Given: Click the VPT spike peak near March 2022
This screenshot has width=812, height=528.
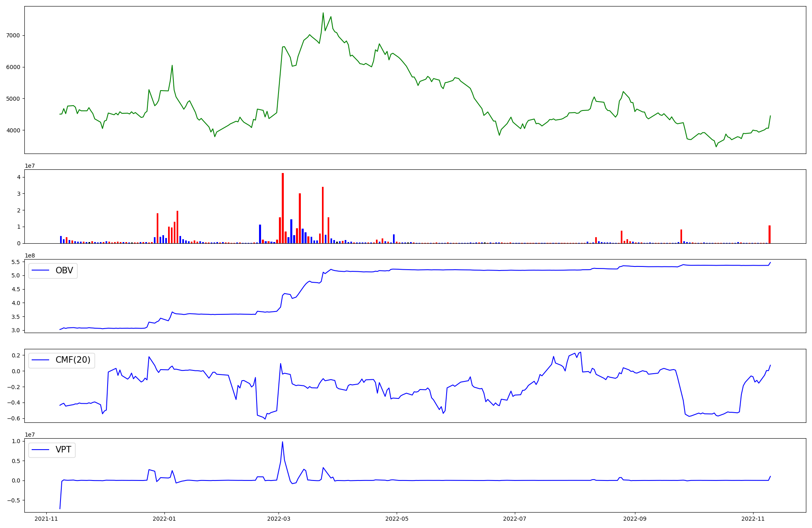Looking at the screenshot, I should (x=282, y=442).
